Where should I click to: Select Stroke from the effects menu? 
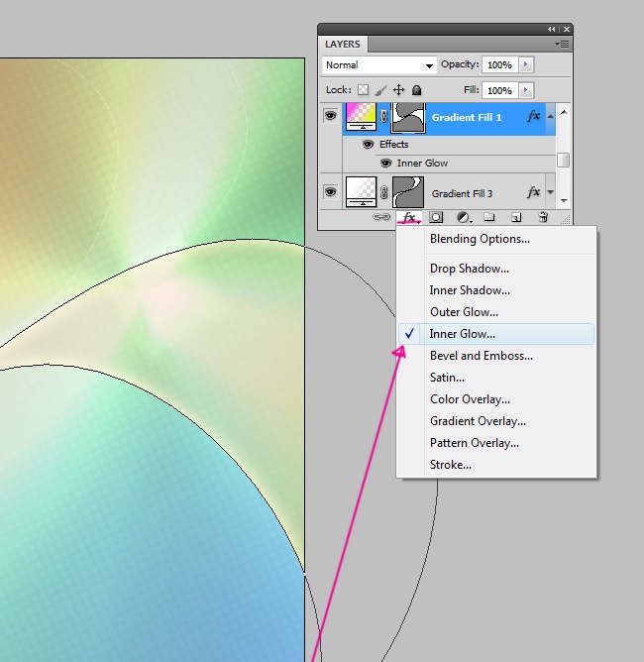(x=451, y=465)
